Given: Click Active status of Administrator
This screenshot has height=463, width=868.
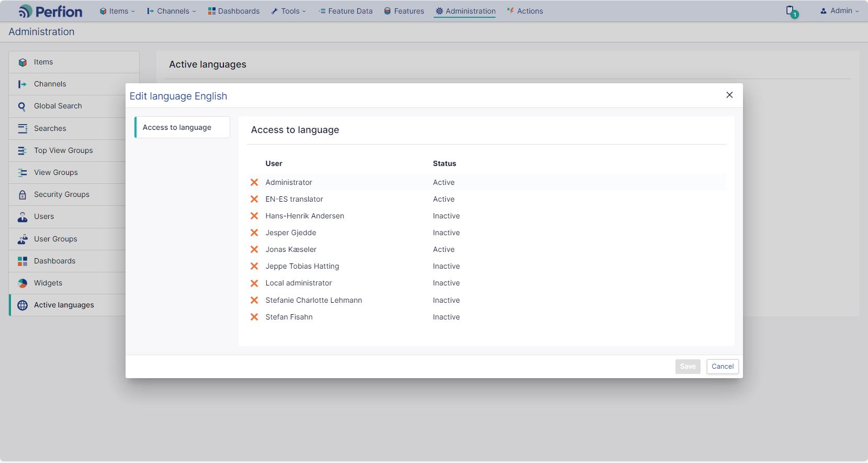Looking at the screenshot, I should point(444,182).
